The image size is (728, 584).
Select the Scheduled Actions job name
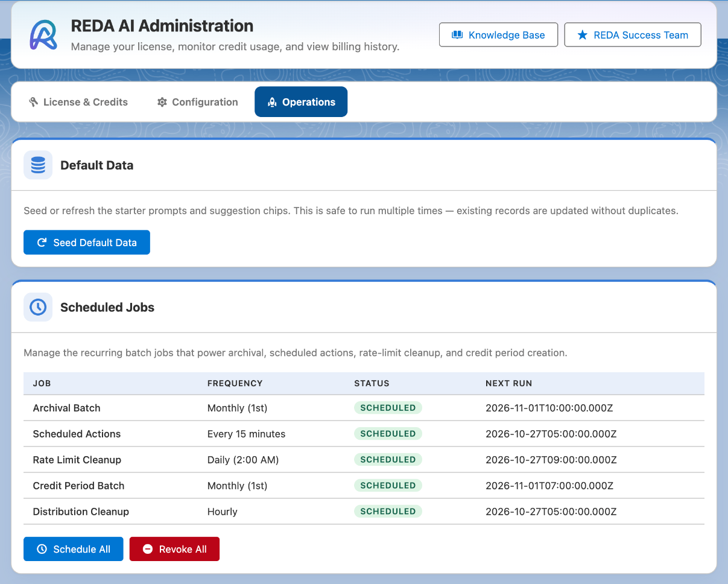[x=77, y=434]
